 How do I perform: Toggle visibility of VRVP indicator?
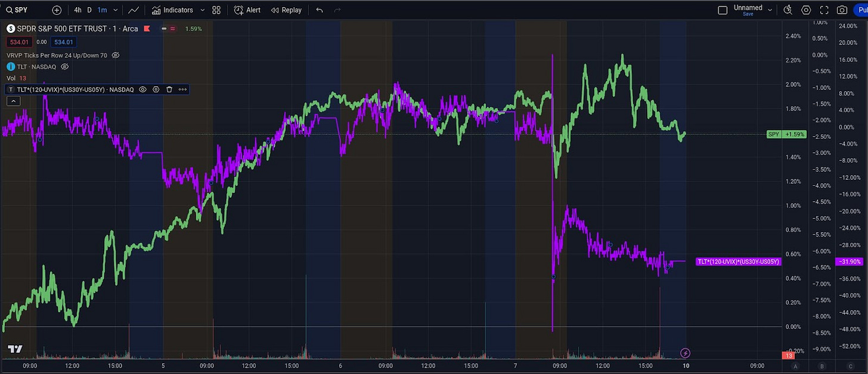[x=116, y=55]
